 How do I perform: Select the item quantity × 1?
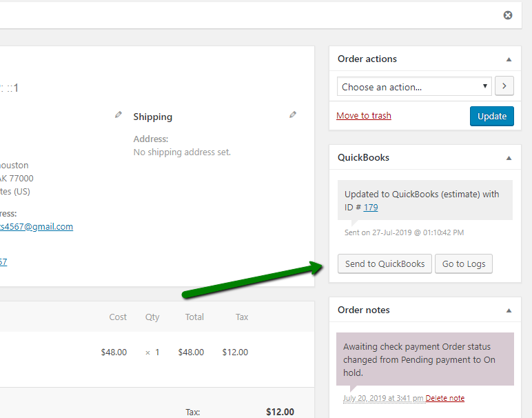[x=152, y=352]
